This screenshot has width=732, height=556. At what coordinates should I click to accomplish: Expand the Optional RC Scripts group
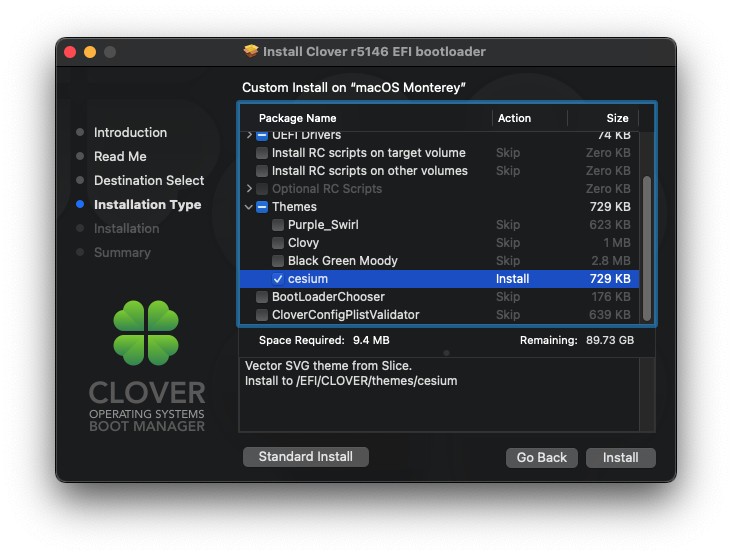tap(249, 189)
